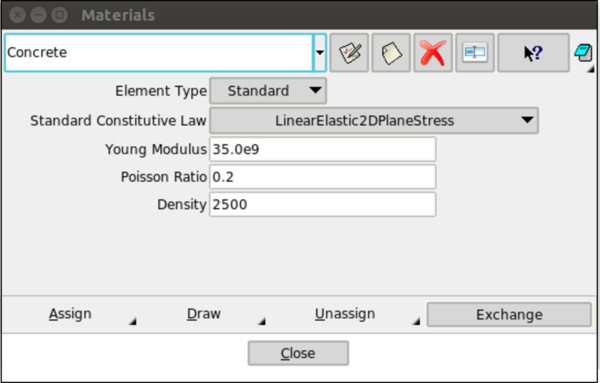Click the Close button
The width and height of the screenshot is (600, 383).
point(298,353)
